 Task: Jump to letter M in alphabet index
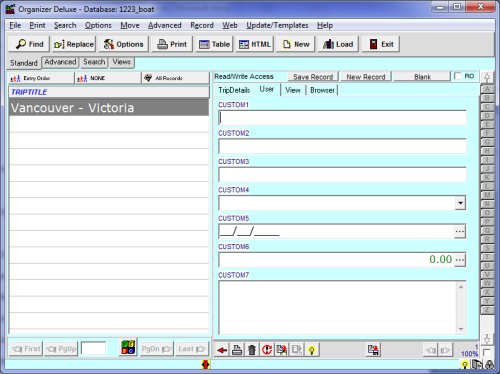coord(487,195)
